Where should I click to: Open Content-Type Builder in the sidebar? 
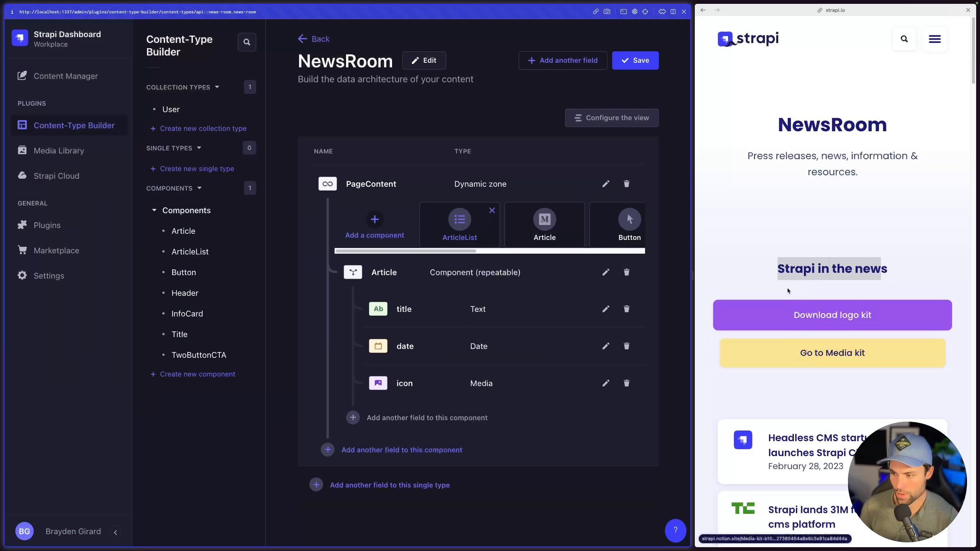(x=69, y=126)
